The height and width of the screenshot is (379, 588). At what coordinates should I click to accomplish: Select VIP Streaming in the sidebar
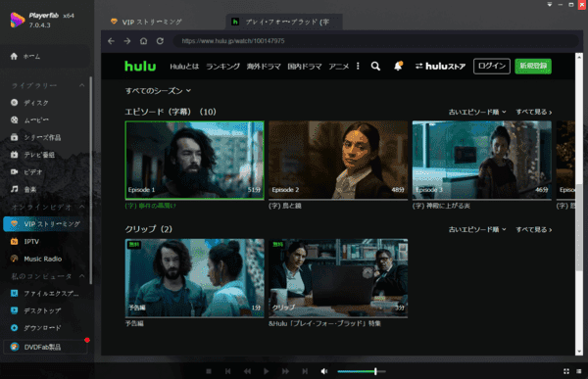click(46, 224)
